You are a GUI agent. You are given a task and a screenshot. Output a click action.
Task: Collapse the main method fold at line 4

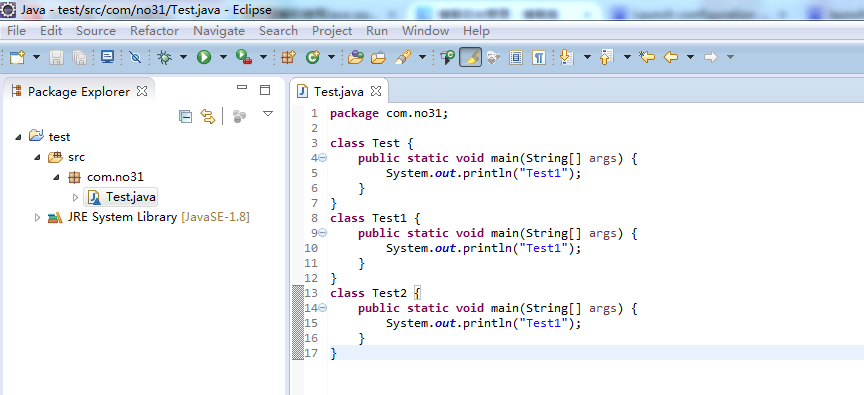point(323,158)
